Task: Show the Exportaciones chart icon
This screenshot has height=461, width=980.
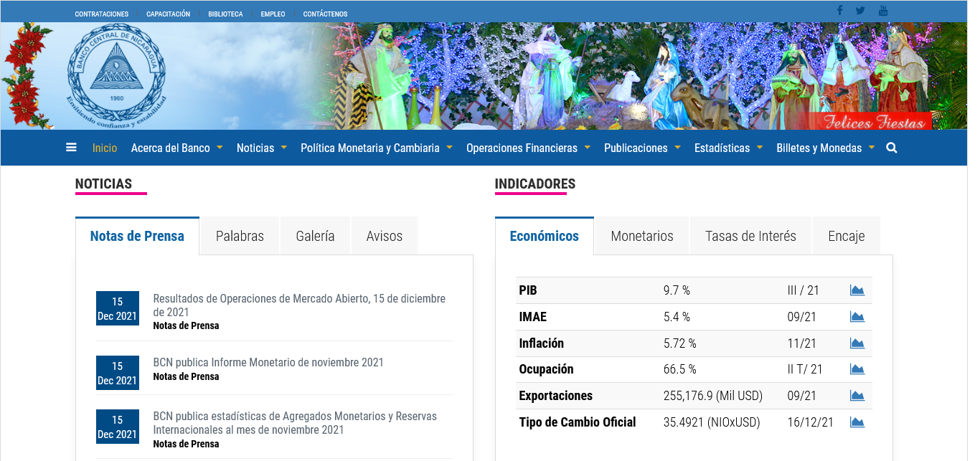Action: pyautogui.click(x=857, y=396)
